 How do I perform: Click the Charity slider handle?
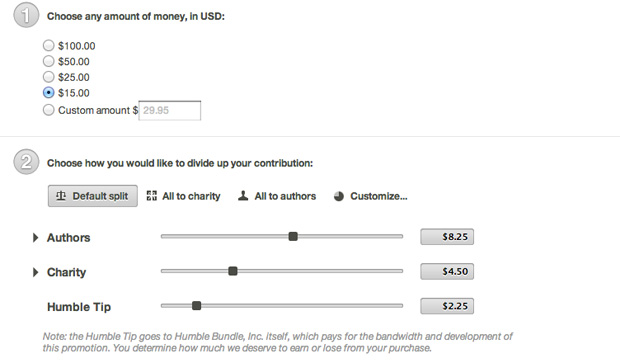pyautogui.click(x=233, y=271)
